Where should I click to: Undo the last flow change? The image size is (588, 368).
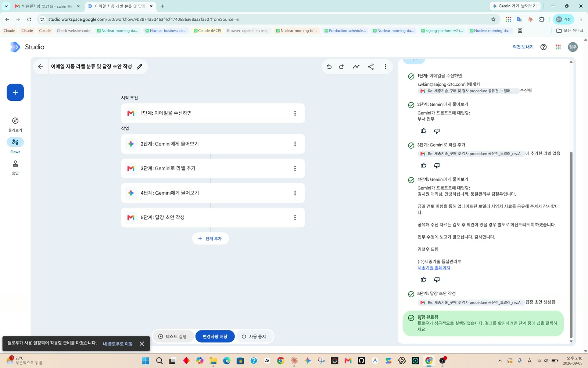pyautogui.click(x=329, y=67)
